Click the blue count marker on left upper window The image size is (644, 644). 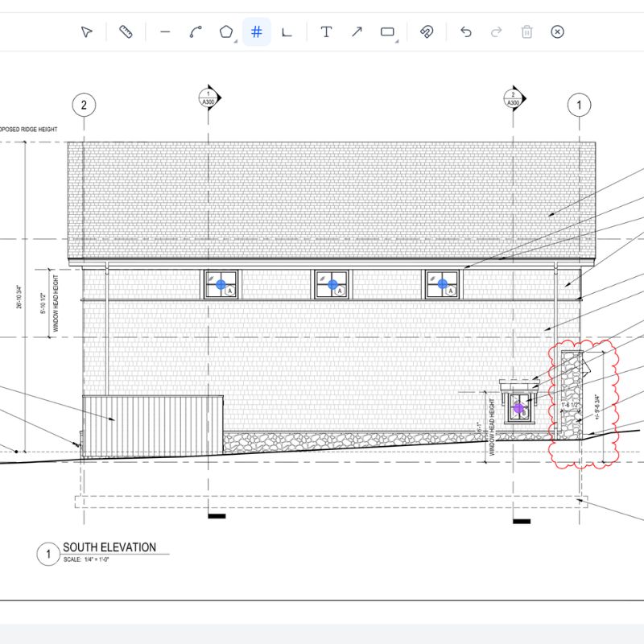(x=221, y=284)
